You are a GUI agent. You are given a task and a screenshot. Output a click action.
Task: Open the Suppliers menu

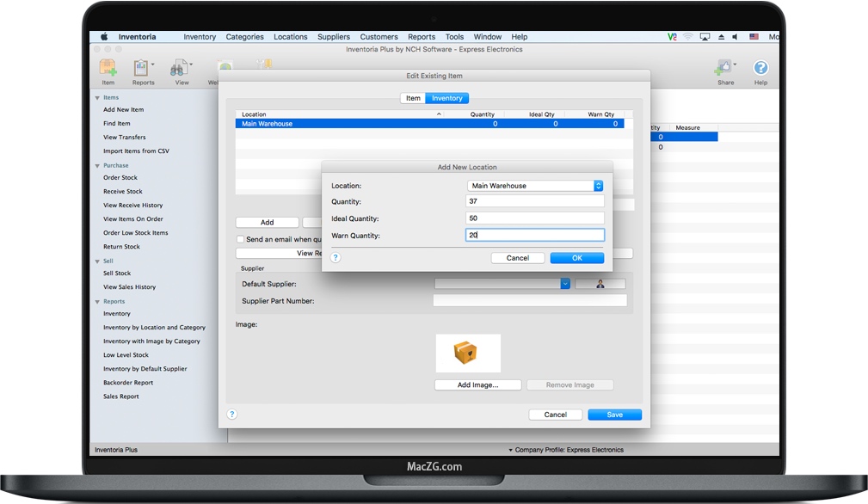[333, 36]
